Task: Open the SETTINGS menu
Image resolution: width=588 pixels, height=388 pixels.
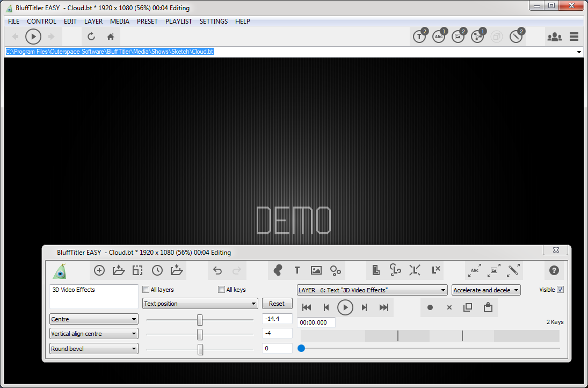Action: [x=213, y=21]
